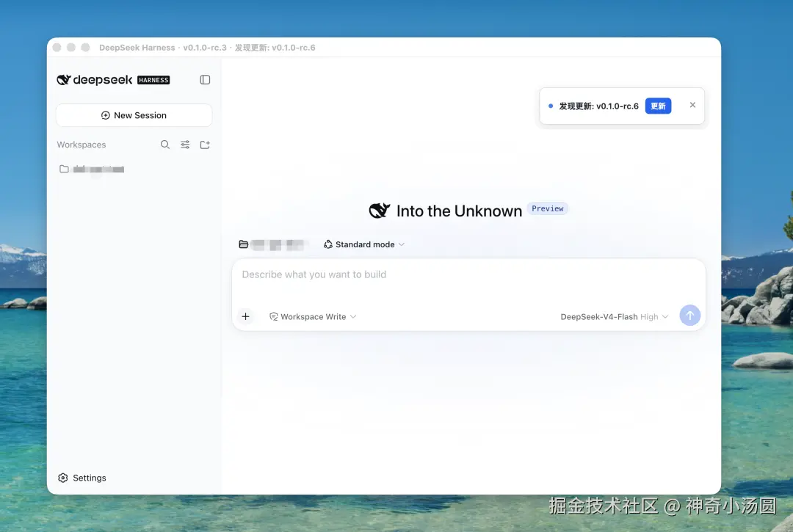The height and width of the screenshot is (532, 793).
Task: Search workspaces with the magnifier icon
Action: (x=165, y=145)
